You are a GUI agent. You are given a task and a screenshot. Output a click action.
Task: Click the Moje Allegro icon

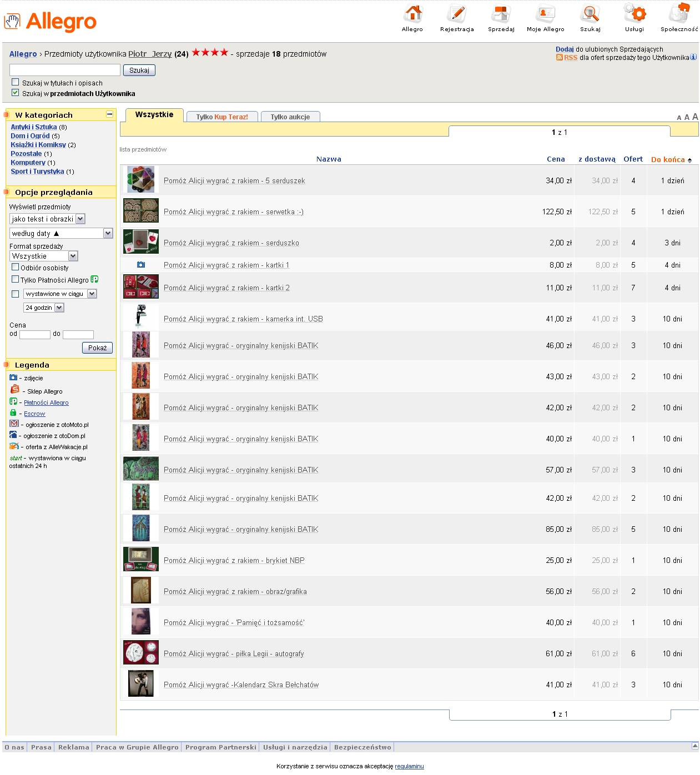click(x=545, y=13)
